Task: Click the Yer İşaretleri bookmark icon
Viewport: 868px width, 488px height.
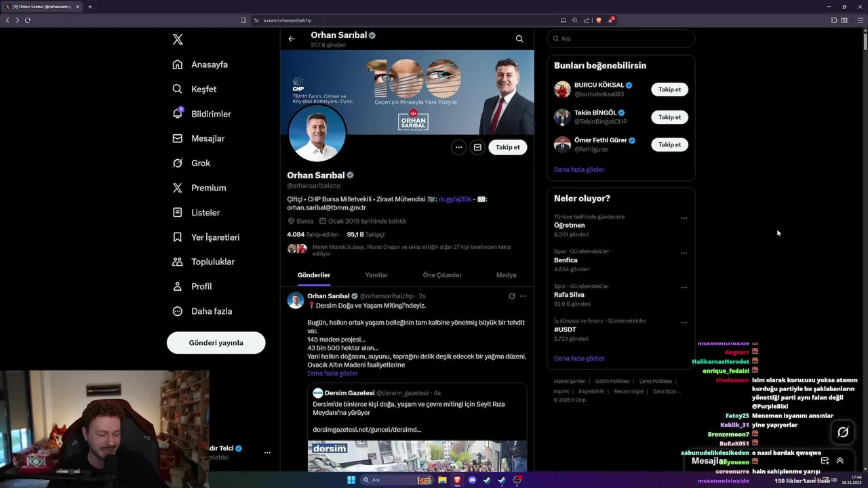Action: pos(178,237)
